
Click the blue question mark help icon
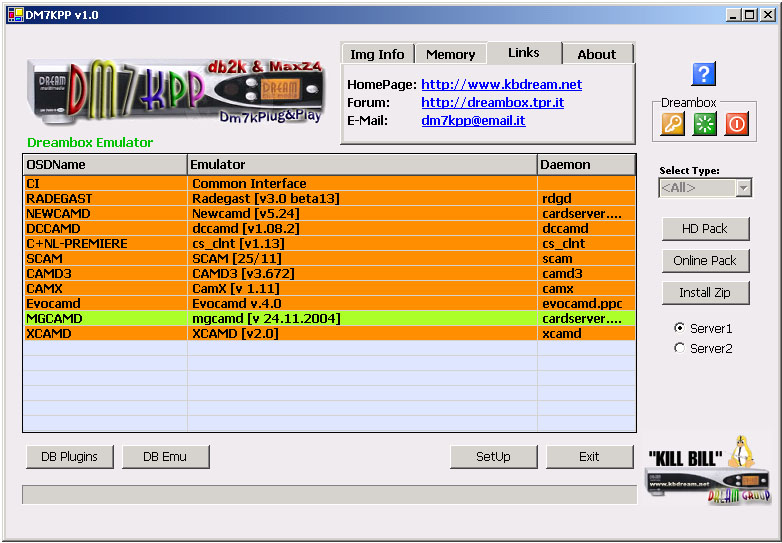(704, 74)
